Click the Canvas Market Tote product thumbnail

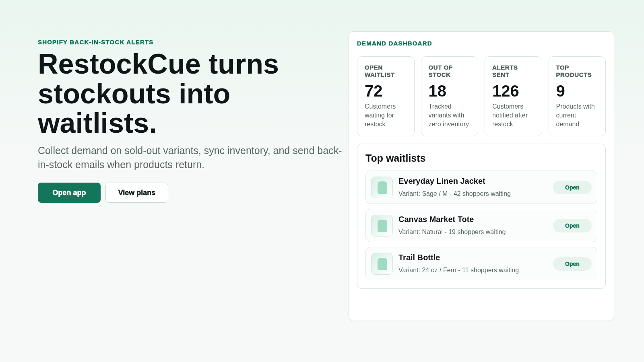(x=382, y=226)
